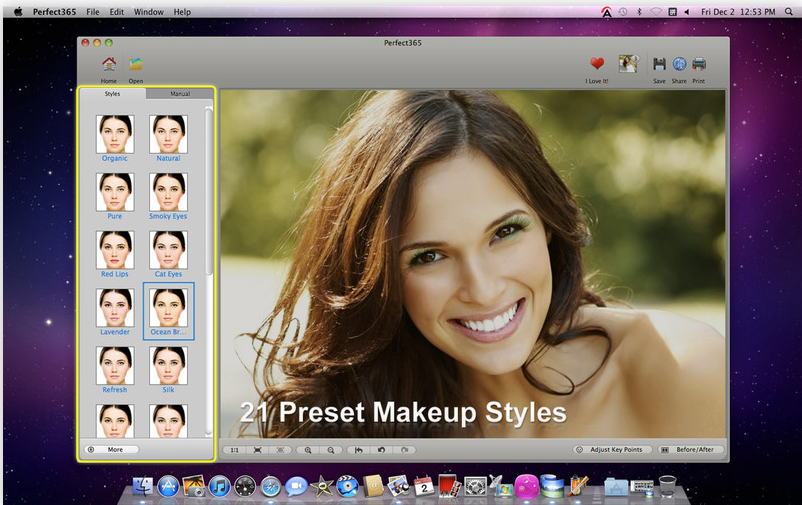Open the Apple menu
The image size is (802, 505).
point(18,11)
